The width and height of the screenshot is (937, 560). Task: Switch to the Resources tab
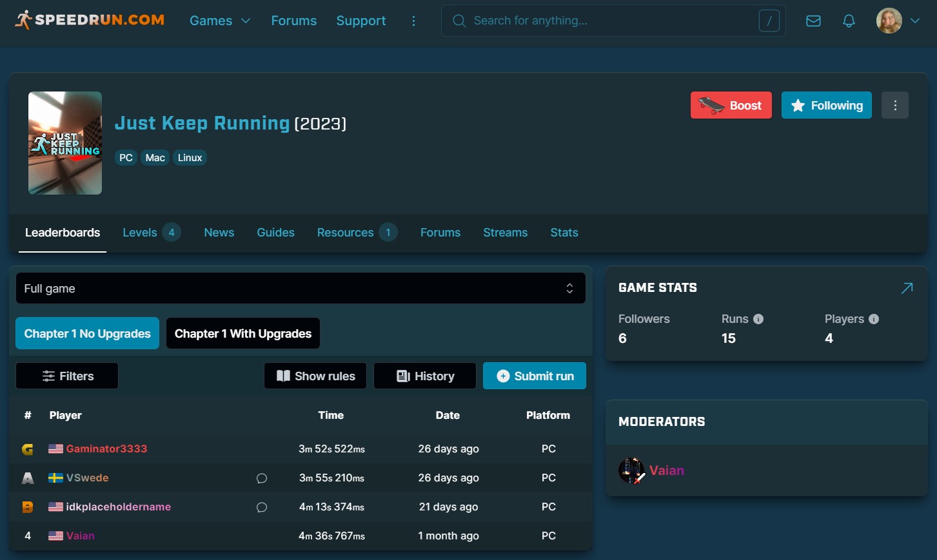click(x=357, y=233)
